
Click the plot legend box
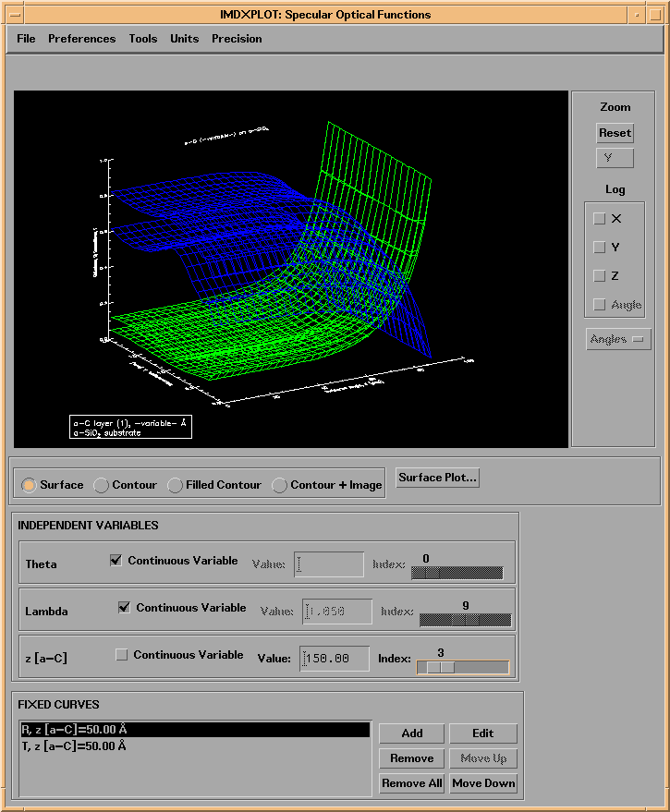click(x=130, y=427)
